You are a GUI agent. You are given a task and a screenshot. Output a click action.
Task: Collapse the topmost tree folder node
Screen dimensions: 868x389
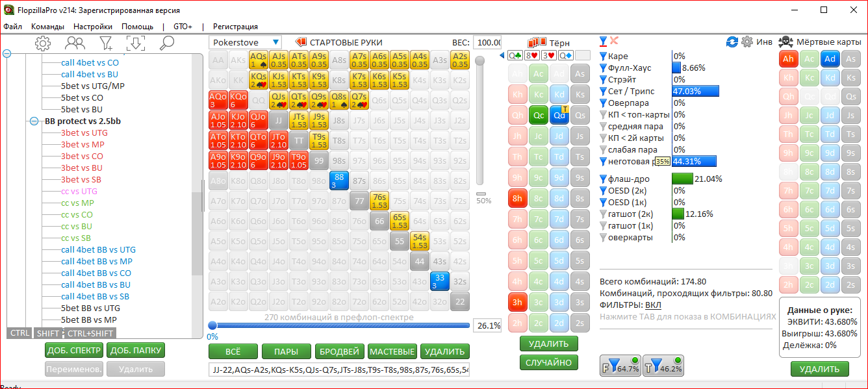[7, 54]
